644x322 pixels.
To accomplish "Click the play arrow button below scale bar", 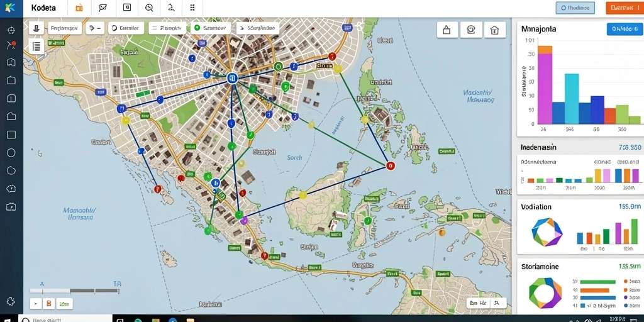I will (36, 304).
